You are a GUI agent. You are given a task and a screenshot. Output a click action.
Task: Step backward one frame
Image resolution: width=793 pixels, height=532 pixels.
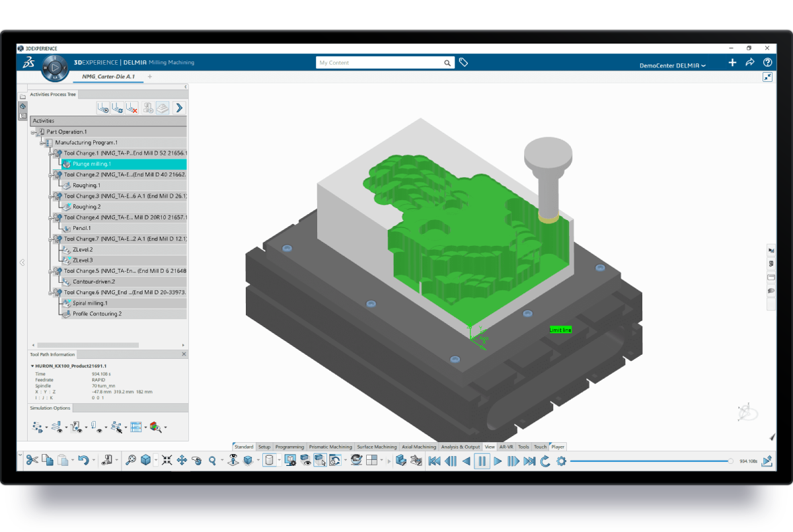tap(450, 461)
